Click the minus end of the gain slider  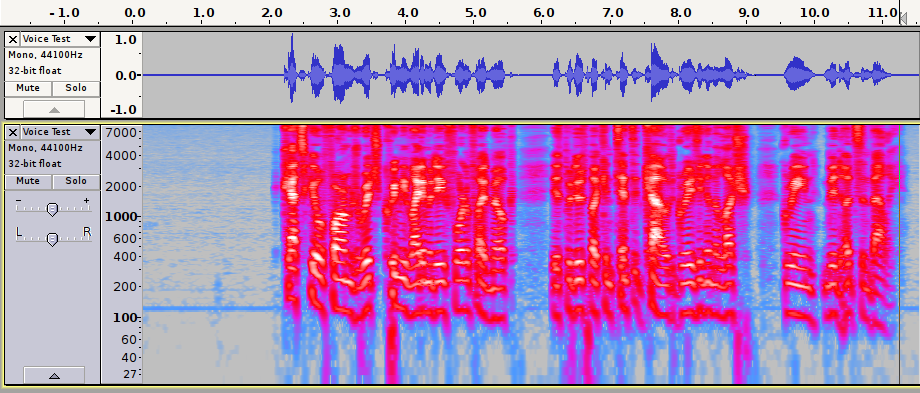(19, 201)
